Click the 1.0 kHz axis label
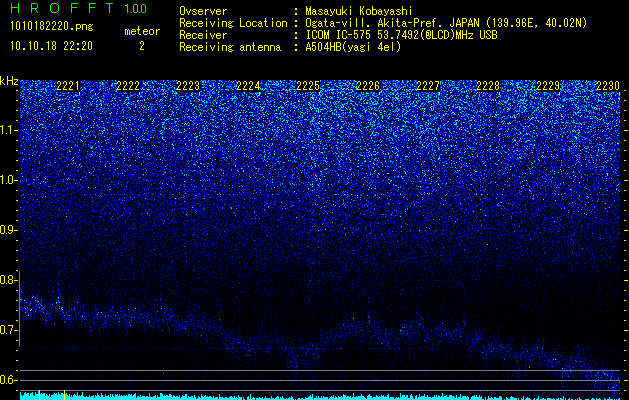Screen dimensions: 629x400 pyautogui.click(x=8, y=181)
